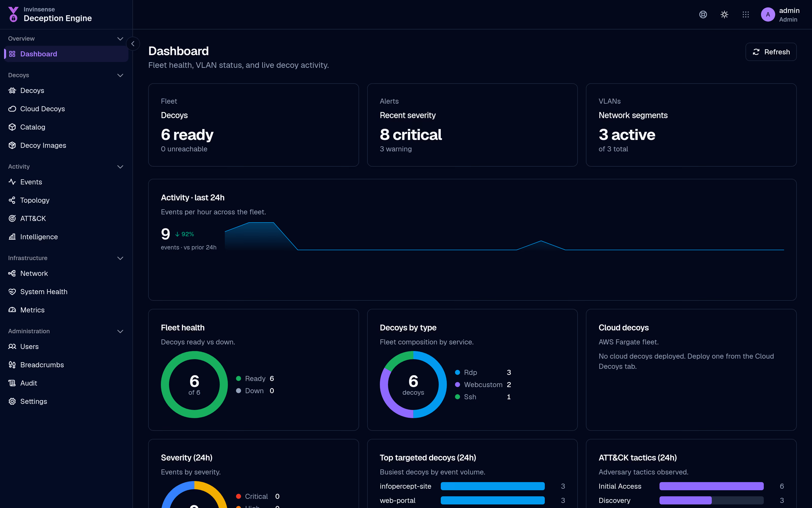
Task: Click the Webcustom legend entry
Action: [x=483, y=385]
